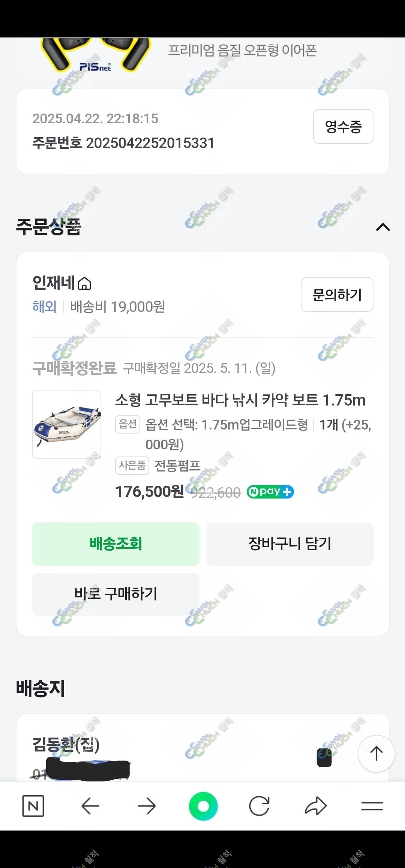405x868 pixels.
Task: Collapse the 주문상품 section chevron
Action: pos(383,227)
